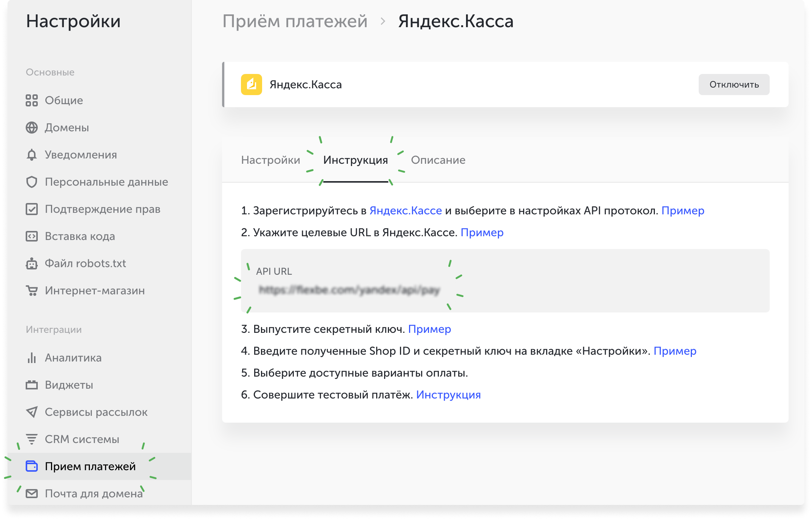This screenshot has width=812, height=520.
Task: Click the Основные section label
Action: [50, 72]
